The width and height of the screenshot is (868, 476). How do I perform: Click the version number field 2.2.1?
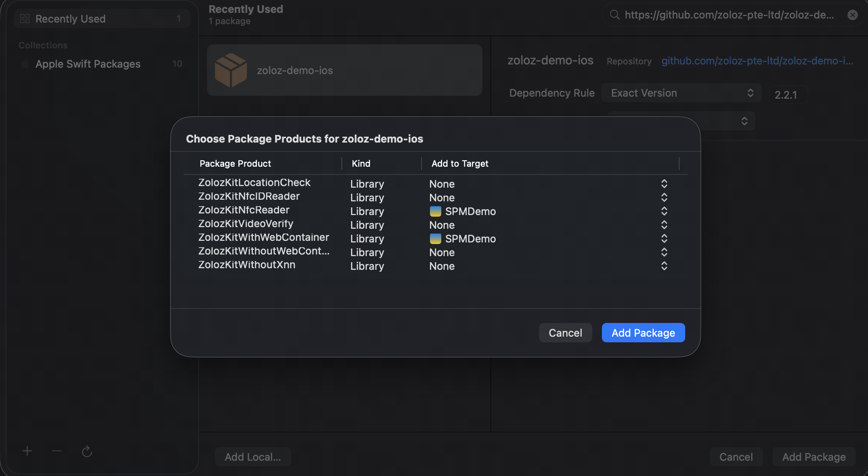pyautogui.click(x=788, y=95)
